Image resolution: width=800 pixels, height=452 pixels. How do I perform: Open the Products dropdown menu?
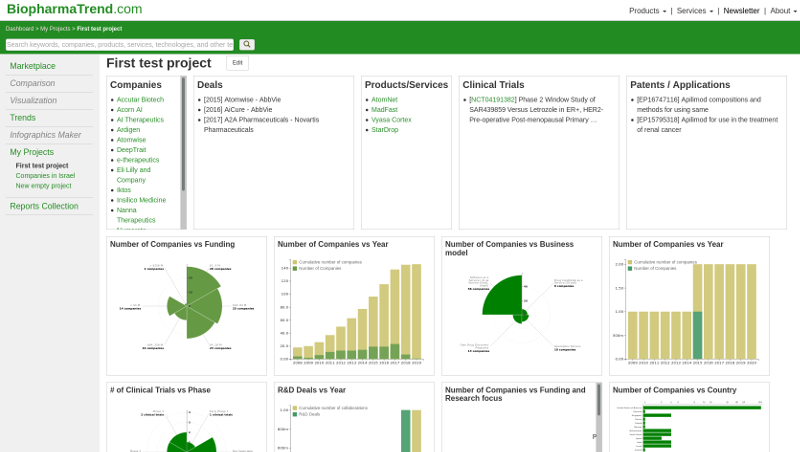[x=647, y=11]
